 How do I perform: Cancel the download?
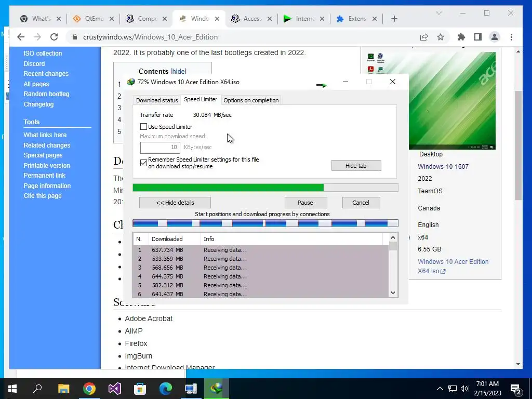tap(361, 203)
